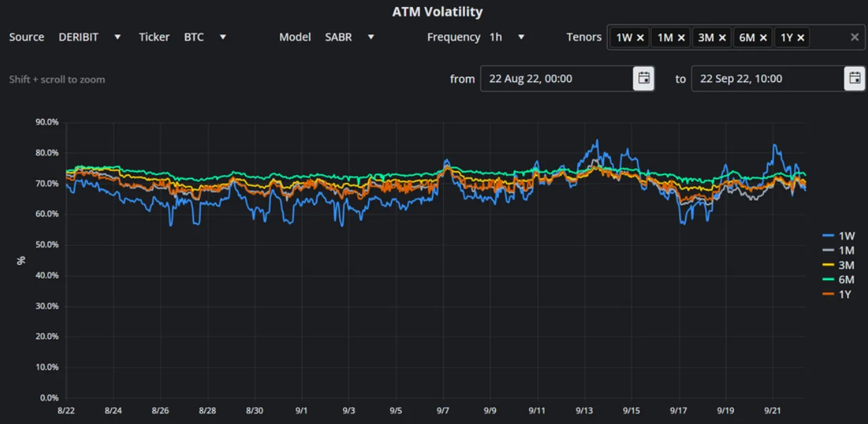This screenshot has width=868, height=424.
Task: Click the 0.0% y-axis label
Action: 49,398
